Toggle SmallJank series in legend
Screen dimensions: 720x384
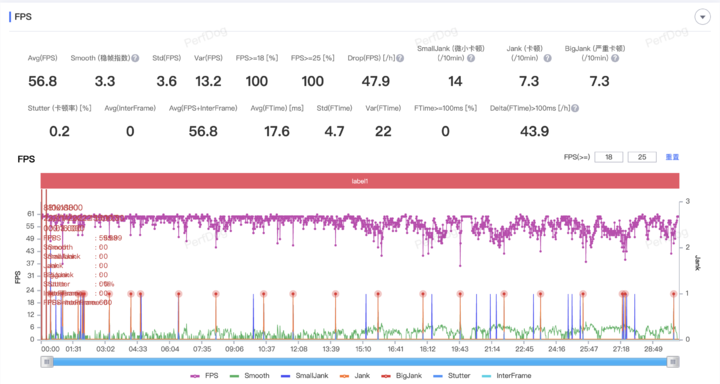click(304, 376)
